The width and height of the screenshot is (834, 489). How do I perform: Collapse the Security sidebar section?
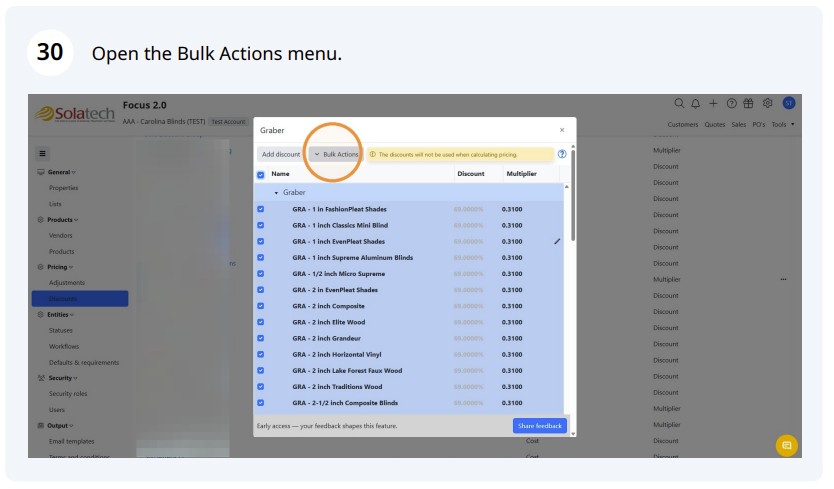(x=62, y=378)
